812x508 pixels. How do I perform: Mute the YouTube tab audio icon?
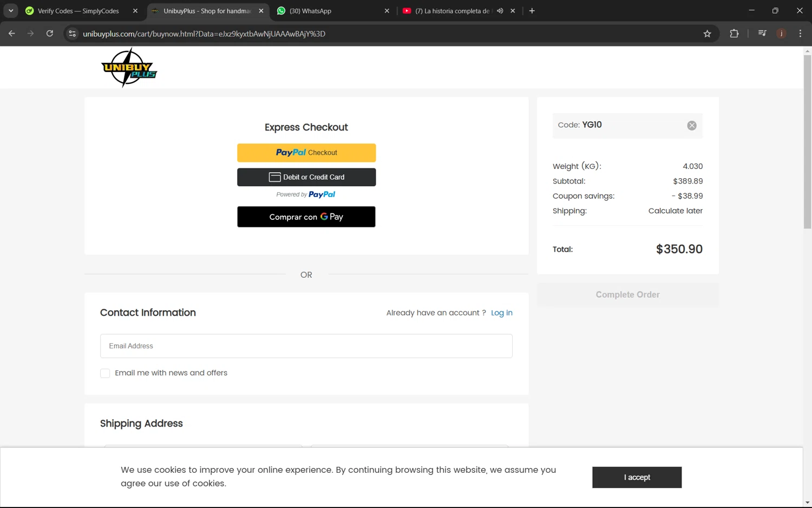(500, 11)
